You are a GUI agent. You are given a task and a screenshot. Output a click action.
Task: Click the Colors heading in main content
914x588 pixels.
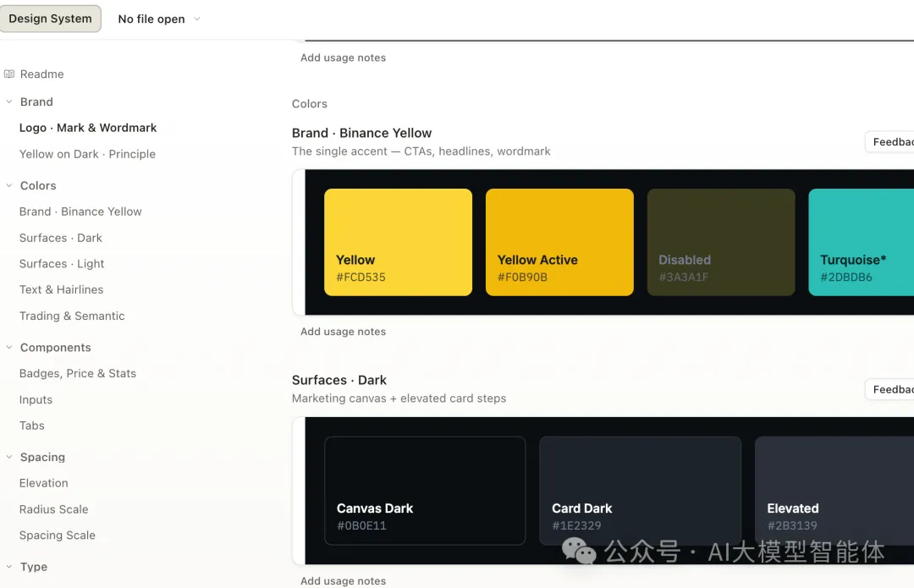(x=310, y=104)
